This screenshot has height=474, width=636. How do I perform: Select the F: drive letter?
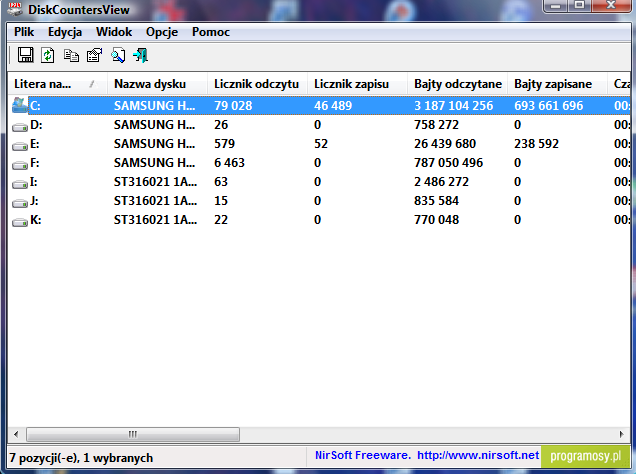(x=34, y=163)
